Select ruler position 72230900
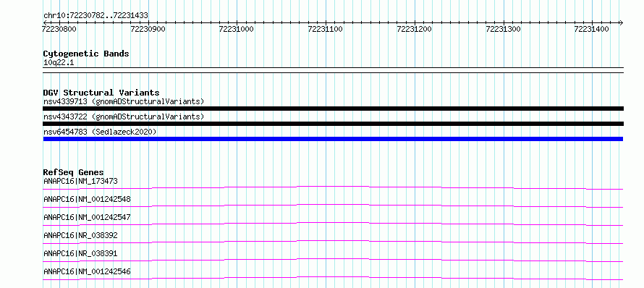Viewport: 644px width, 288px height. [148, 29]
